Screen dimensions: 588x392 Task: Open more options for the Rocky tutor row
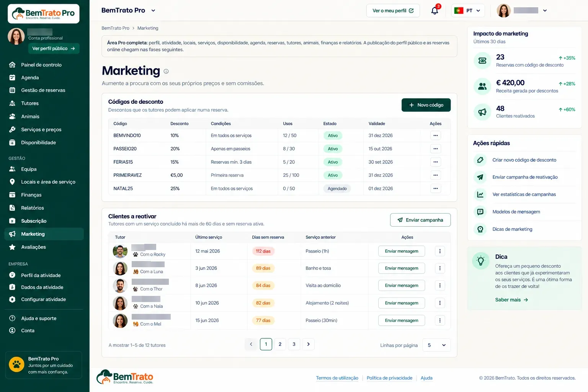tap(440, 251)
